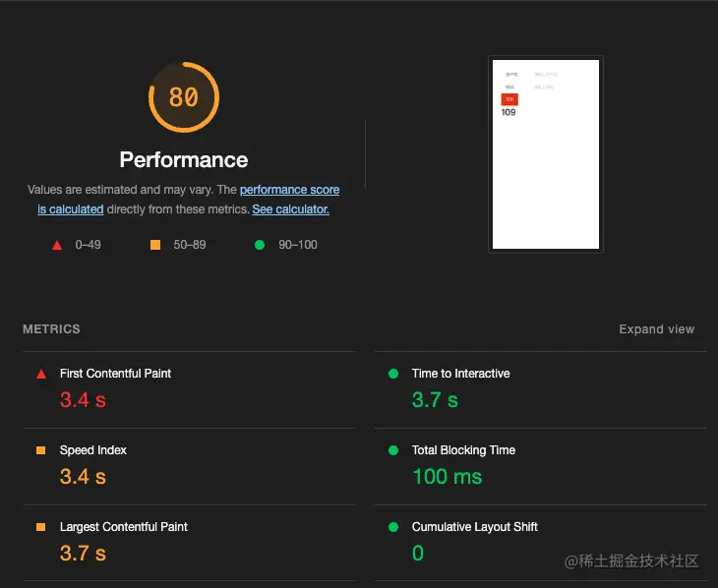
Task: Select the Speed Index value 3.4 s
Action: point(83,476)
